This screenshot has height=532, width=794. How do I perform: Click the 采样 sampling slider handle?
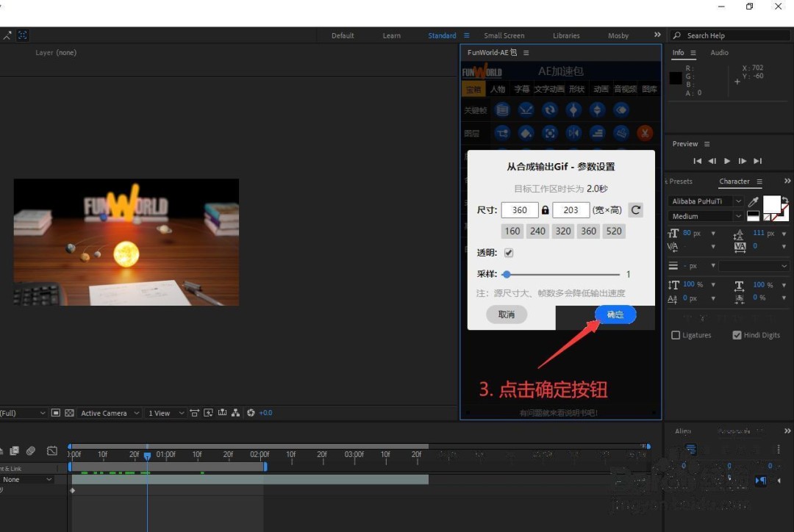click(507, 274)
